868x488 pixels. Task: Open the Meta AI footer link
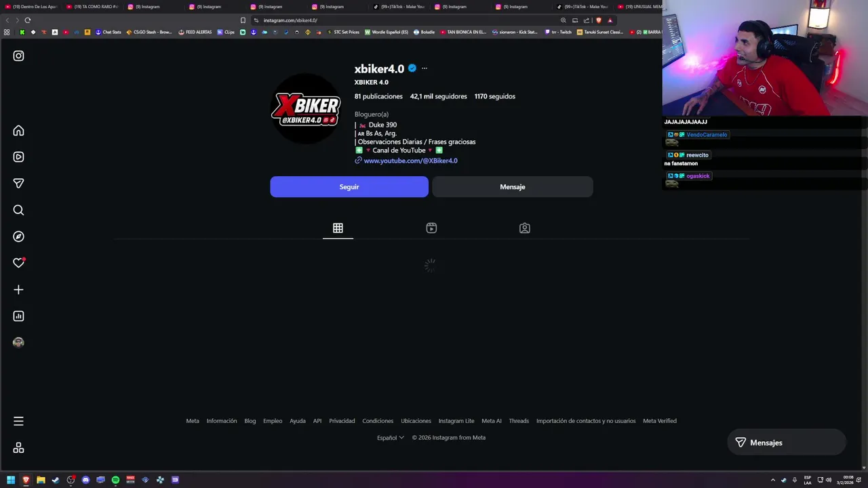[x=492, y=421]
